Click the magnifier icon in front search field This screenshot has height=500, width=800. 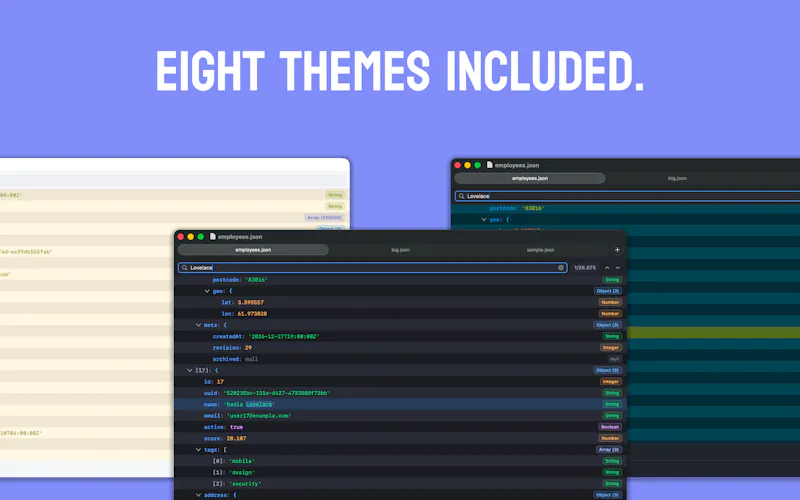185,268
